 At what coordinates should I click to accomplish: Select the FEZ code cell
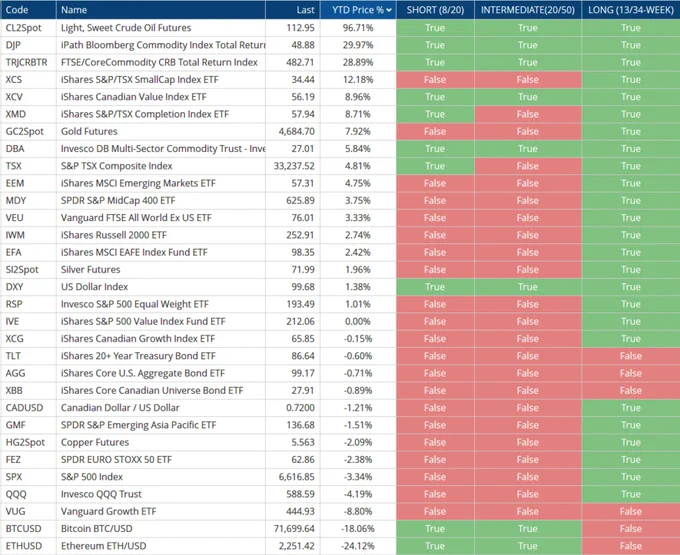pos(13,460)
